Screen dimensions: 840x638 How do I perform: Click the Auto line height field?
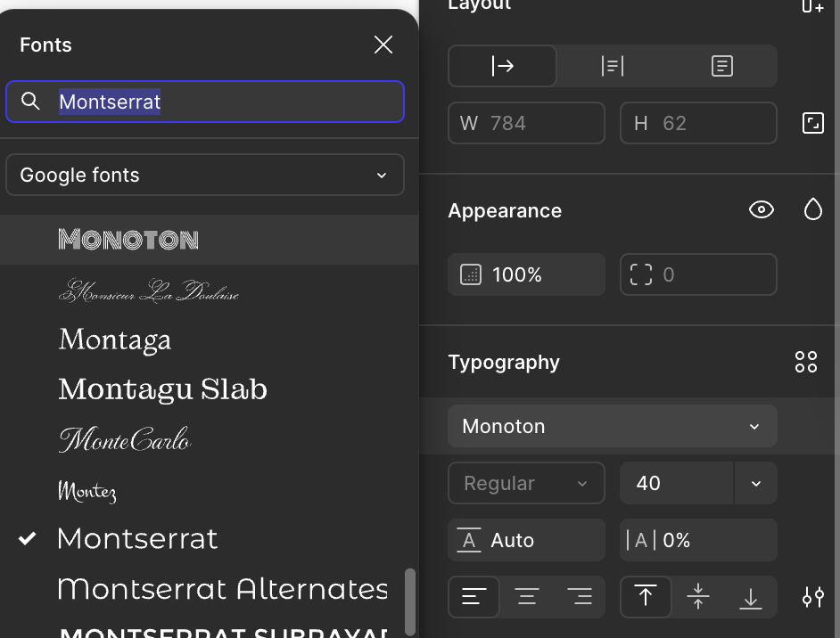tap(527, 540)
